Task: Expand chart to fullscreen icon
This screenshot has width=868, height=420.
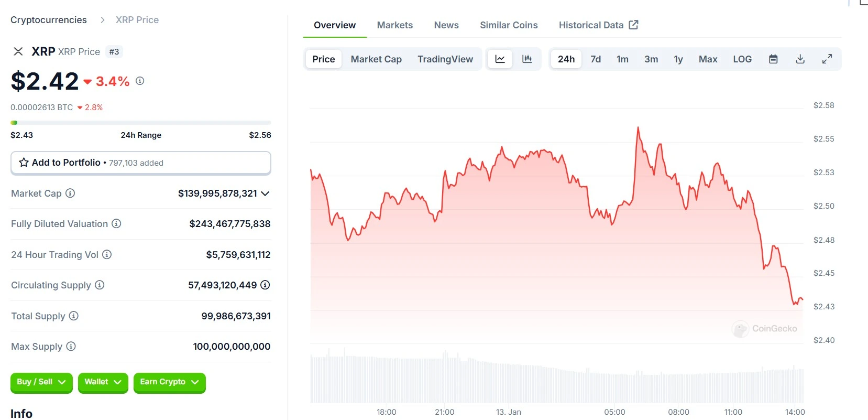Action: [x=827, y=59]
